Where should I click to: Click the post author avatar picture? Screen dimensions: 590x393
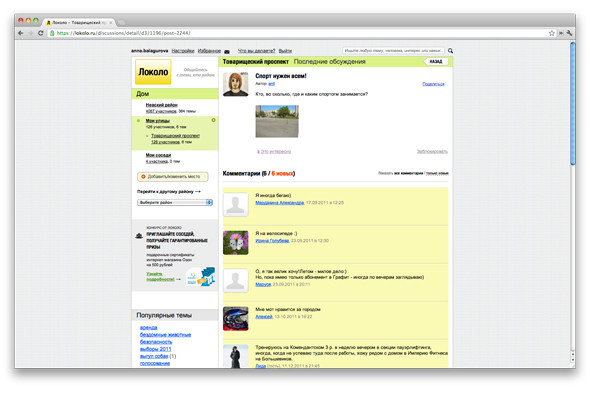pyautogui.click(x=236, y=84)
